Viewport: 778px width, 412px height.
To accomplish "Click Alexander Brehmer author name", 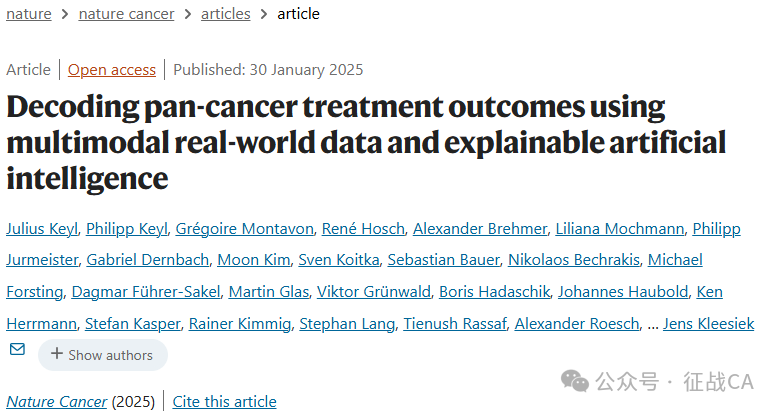I will click(x=480, y=229).
